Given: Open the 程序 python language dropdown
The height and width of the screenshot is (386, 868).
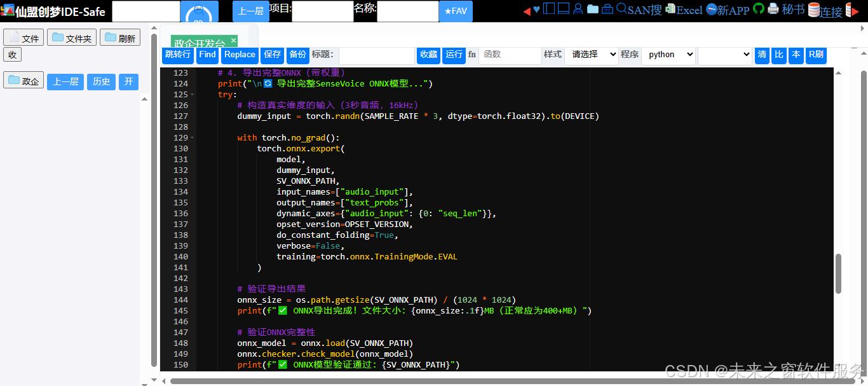Looking at the screenshot, I should (668, 55).
